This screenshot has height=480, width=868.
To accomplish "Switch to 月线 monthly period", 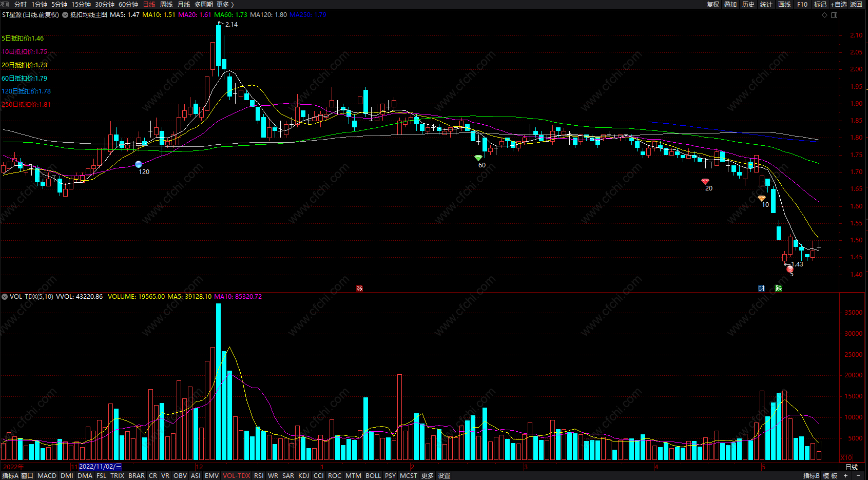I will 184,4.
